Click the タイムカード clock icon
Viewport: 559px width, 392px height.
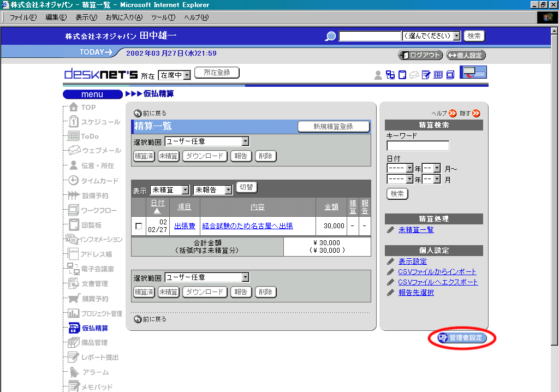pos(73,181)
